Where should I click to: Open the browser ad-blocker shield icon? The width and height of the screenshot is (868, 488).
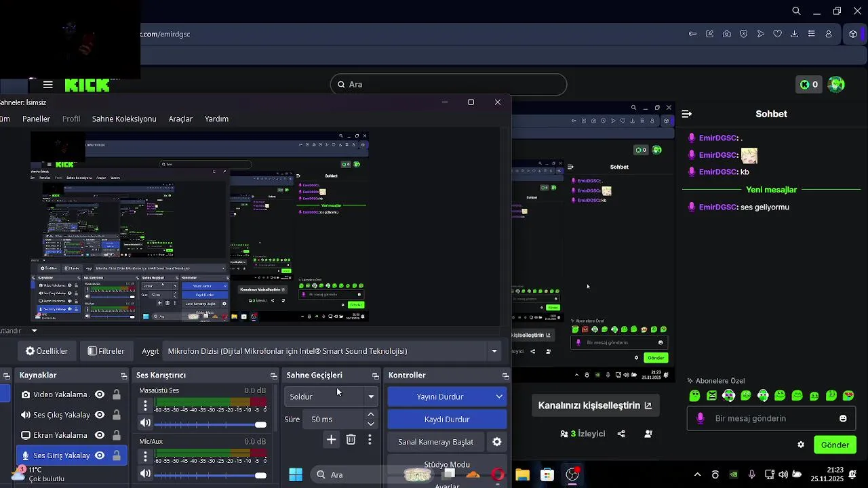(743, 34)
